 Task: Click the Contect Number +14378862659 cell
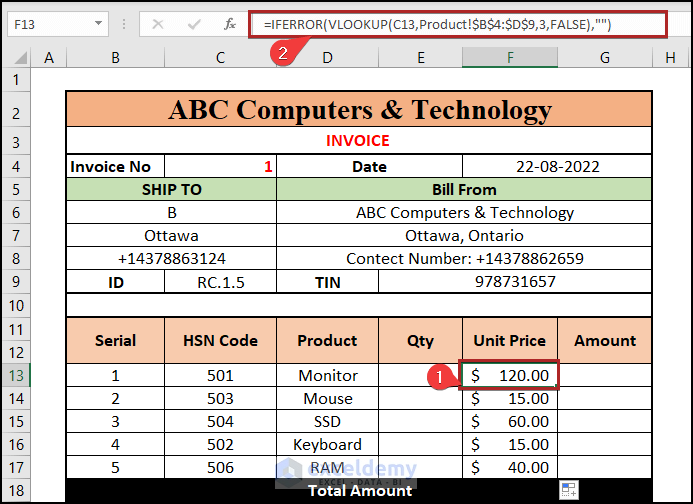click(x=464, y=259)
